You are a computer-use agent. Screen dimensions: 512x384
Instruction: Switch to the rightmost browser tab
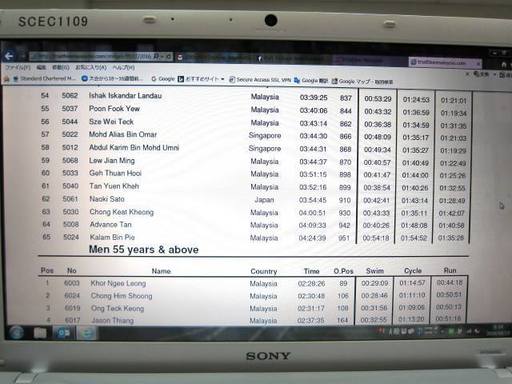click(445, 62)
